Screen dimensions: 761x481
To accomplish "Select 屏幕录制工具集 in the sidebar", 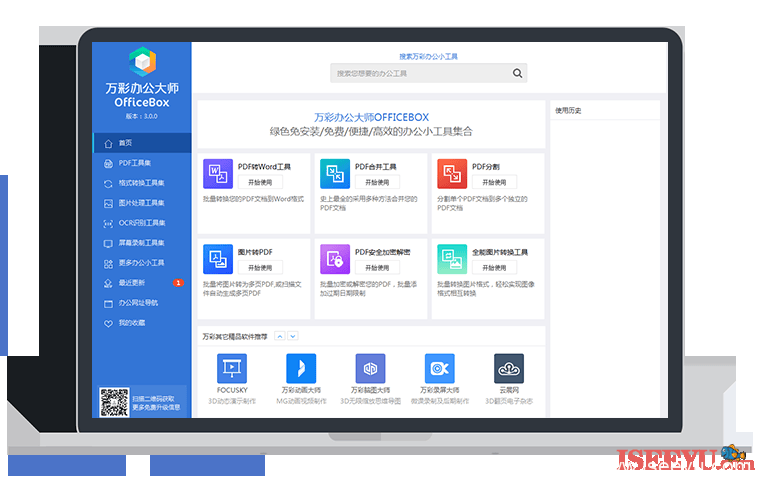I will point(142,243).
